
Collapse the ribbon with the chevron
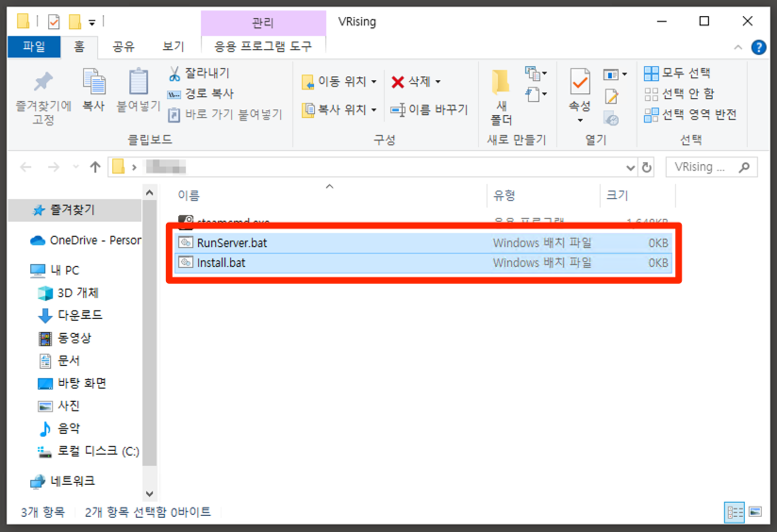737,47
